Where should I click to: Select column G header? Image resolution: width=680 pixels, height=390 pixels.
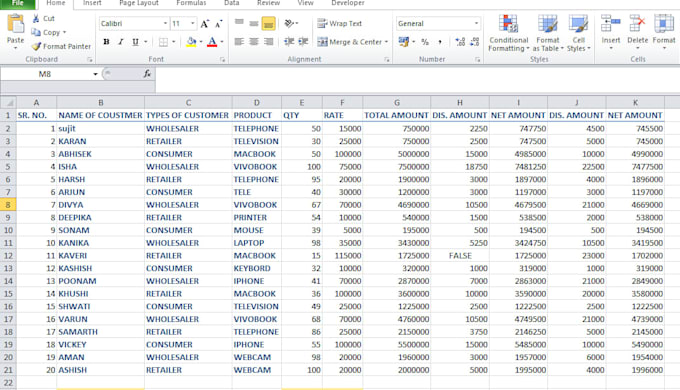[397, 102]
